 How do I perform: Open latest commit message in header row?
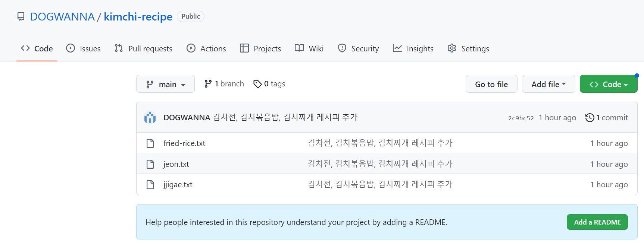(x=285, y=117)
